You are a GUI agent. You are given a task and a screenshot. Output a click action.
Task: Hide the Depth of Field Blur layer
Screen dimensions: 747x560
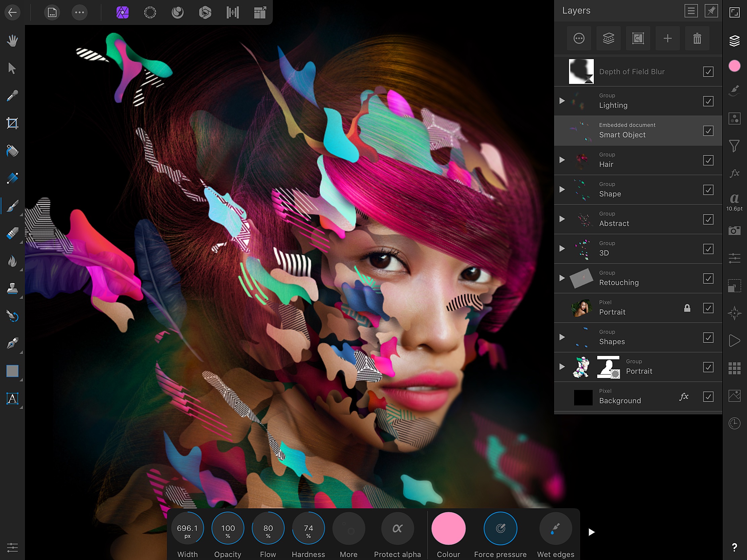tap(708, 72)
